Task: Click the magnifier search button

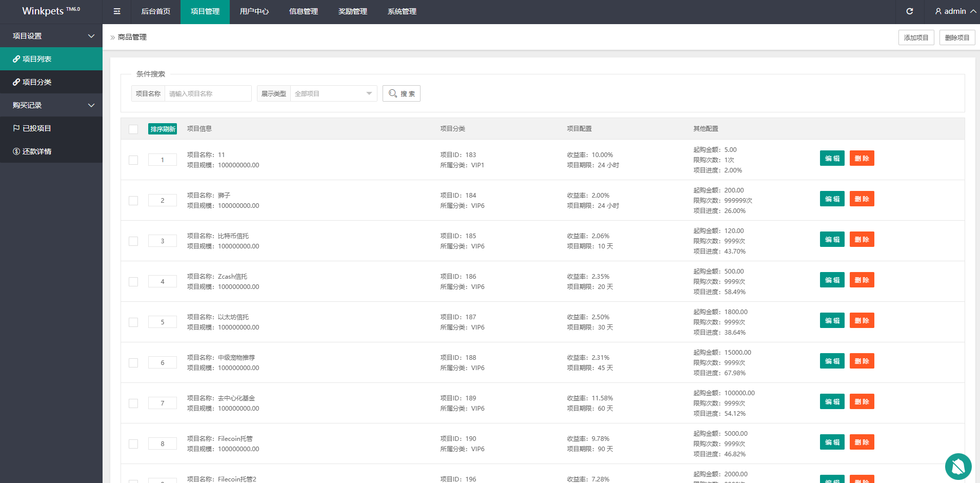Action: tap(401, 93)
